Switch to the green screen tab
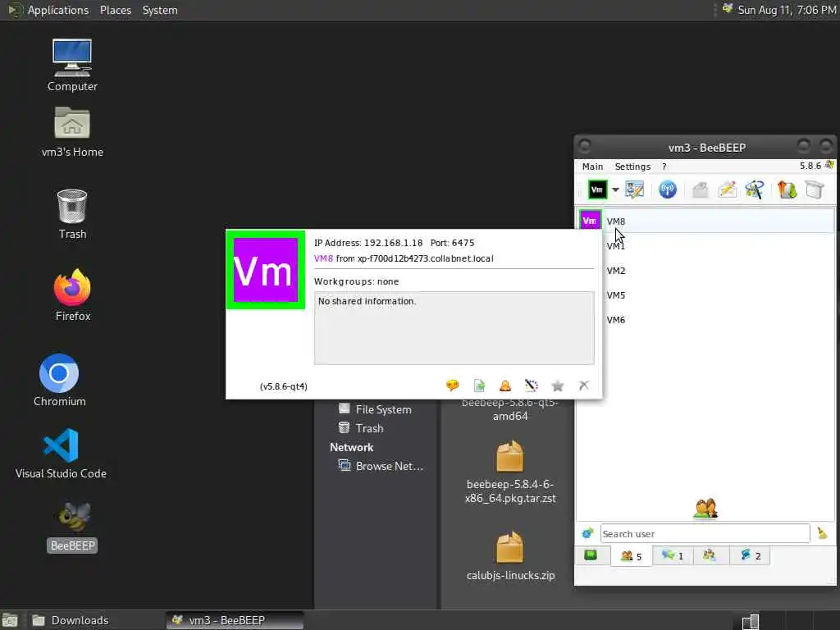The height and width of the screenshot is (630, 840). pyautogui.click(x=591, y=555)
